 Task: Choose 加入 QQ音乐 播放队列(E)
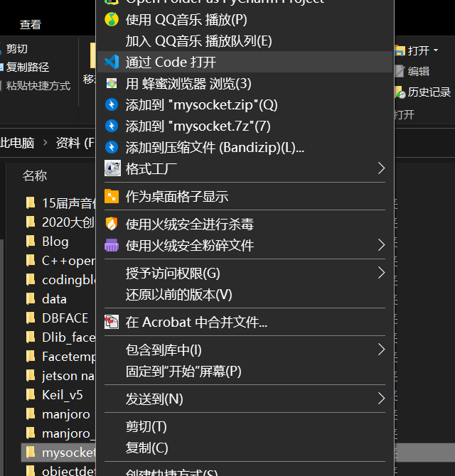(245, 41)
